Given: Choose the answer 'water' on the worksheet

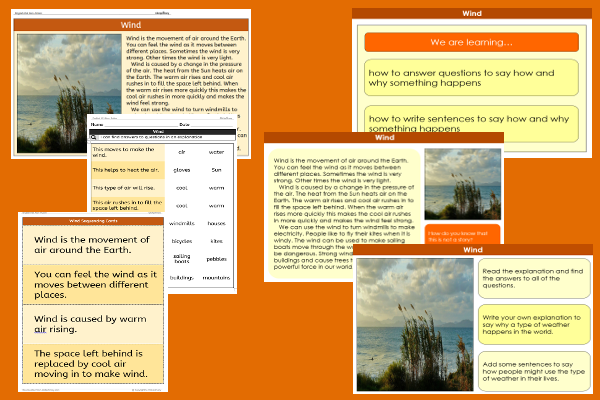Looking at the screenshot, I should coord(216,152).
